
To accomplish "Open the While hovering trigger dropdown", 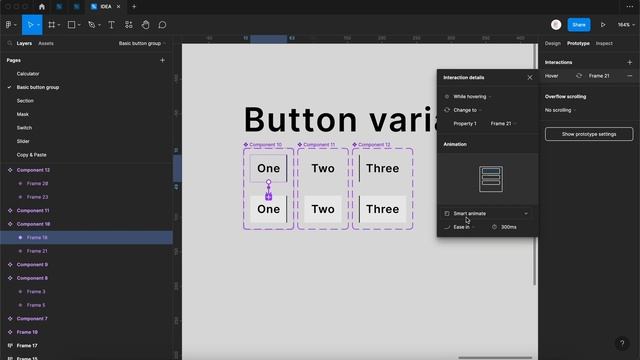I will point(472,97).
